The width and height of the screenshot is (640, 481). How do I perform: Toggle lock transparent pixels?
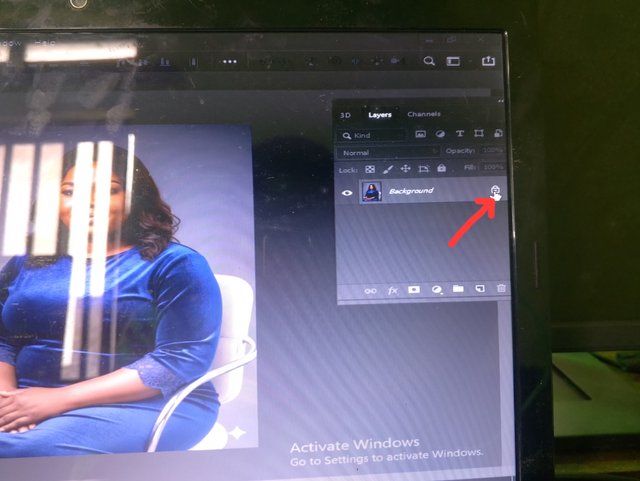click(370, 169)
